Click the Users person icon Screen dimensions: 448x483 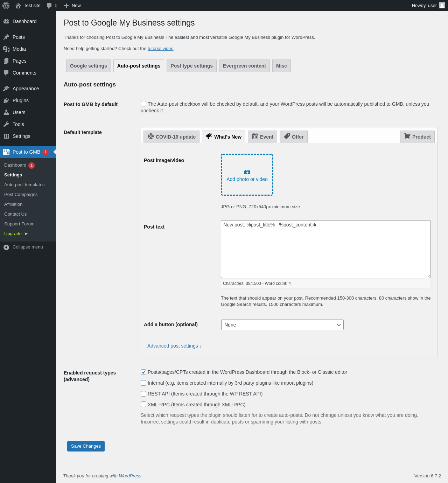(x=6, y=112)
